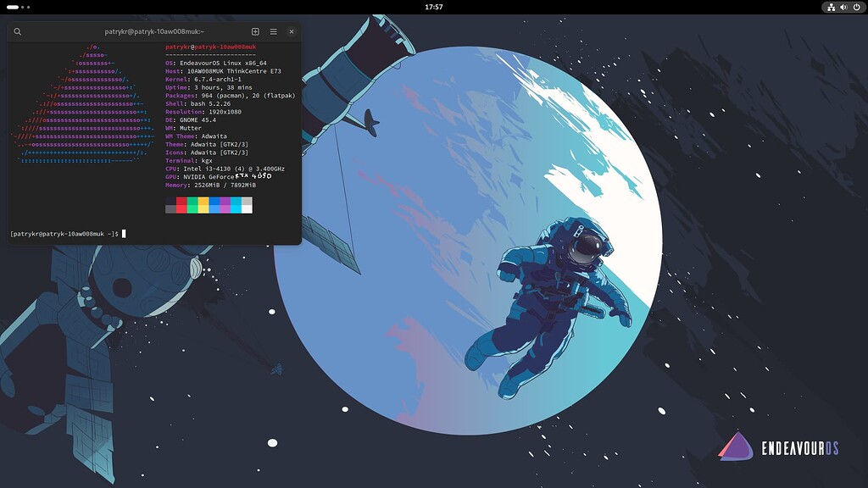Click the network icon in the top bar
The height and width of the screenshot is (488, 868).
point(829,8)
